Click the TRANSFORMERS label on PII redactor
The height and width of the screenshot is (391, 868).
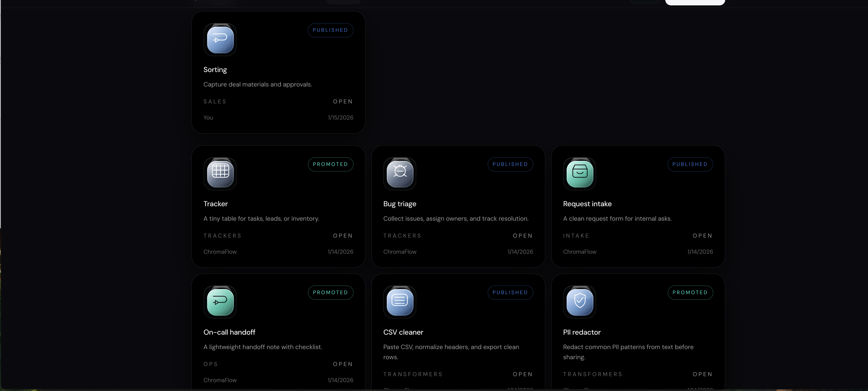point(592,374)
